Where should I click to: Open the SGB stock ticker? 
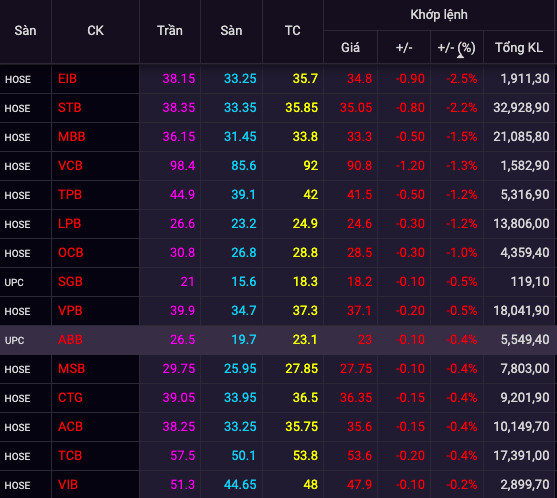70,282
